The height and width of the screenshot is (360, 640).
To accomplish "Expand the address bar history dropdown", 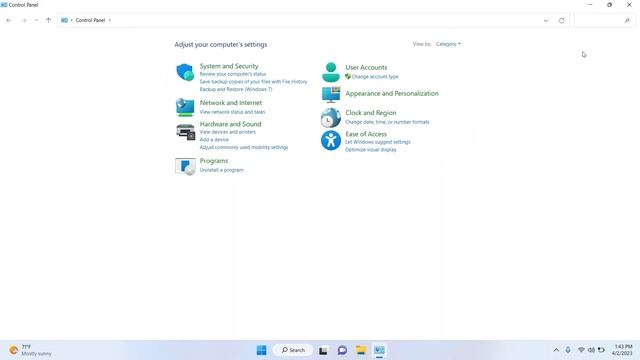I will [x=546, y=20].
